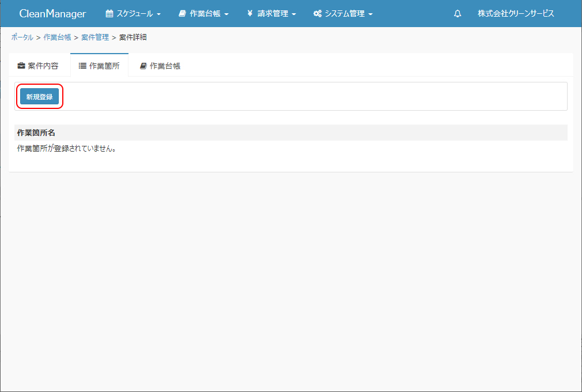The image size is (582, 392).
Task: Open the 株式会社クリーンサービス account menu
Action: coord(516,14)
